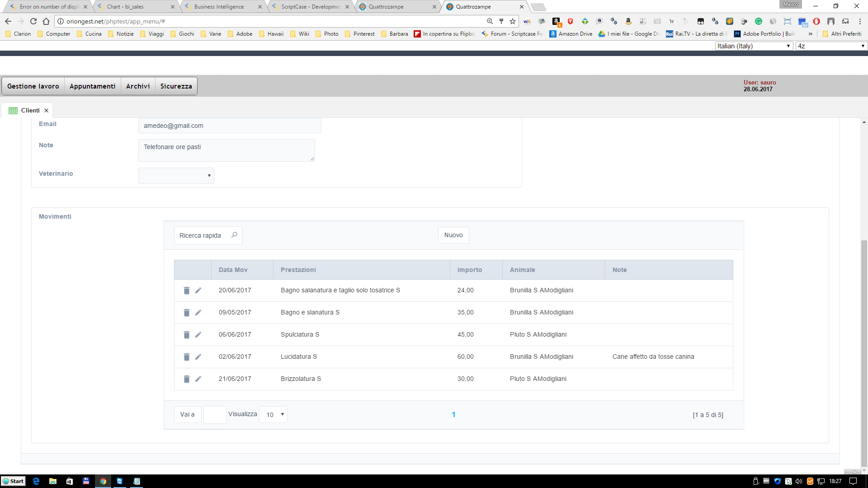The width and height of the screenshot is (868, 488).
Task: Open Chrome three-dot menu
Action: (x=860, y=21)
